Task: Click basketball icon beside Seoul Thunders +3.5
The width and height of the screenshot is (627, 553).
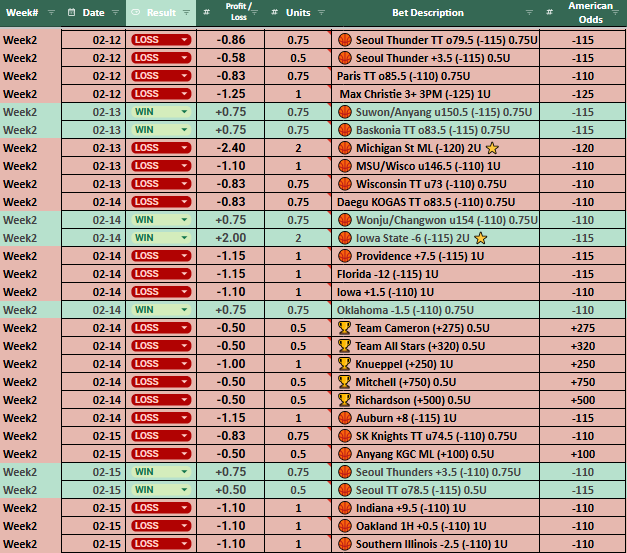Action: (x=345, y=472)
